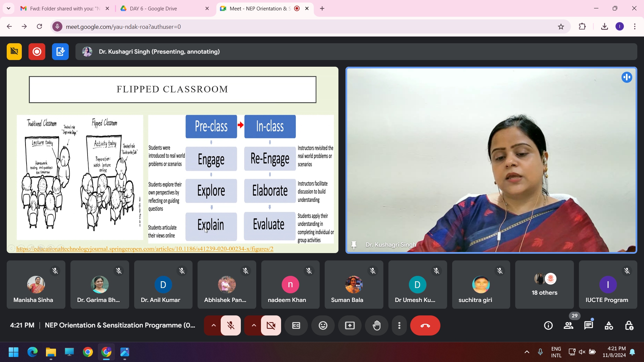Open the springeropen.com article link on slide

click(x=145, y=249)
